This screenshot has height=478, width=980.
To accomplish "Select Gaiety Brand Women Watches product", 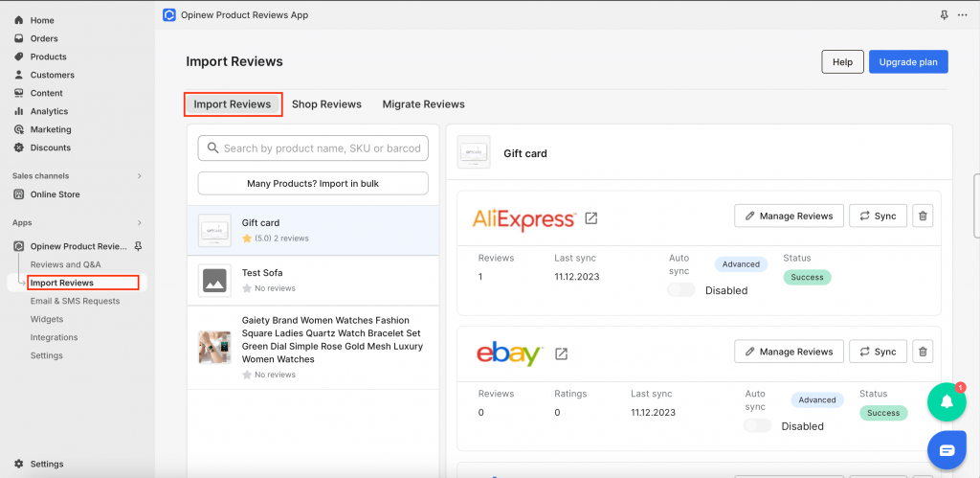I will click(313, 348).
